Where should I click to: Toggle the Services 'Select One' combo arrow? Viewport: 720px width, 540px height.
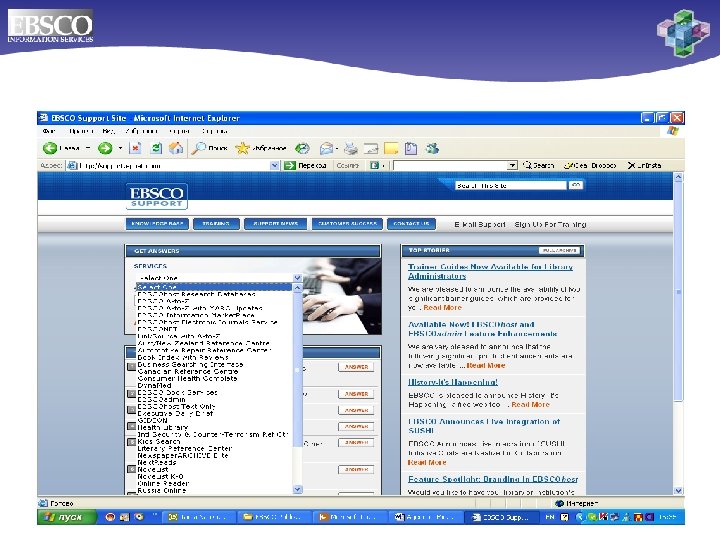point(298,278)
